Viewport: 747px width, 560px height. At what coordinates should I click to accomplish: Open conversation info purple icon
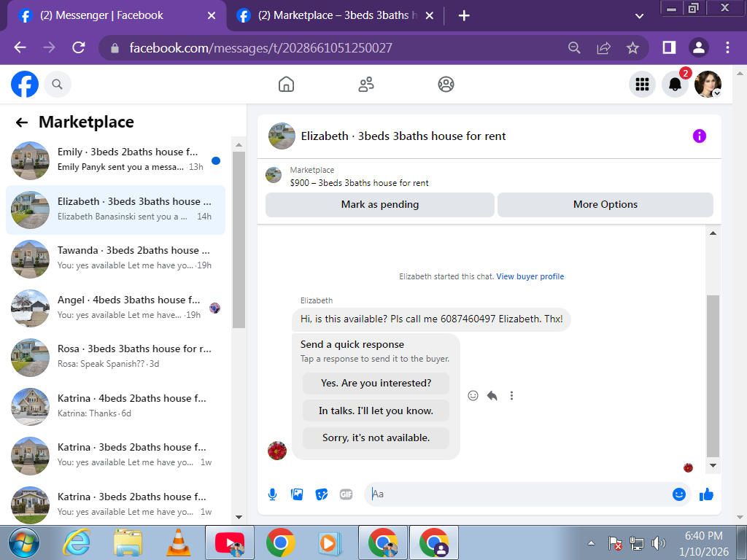[699, 136]
